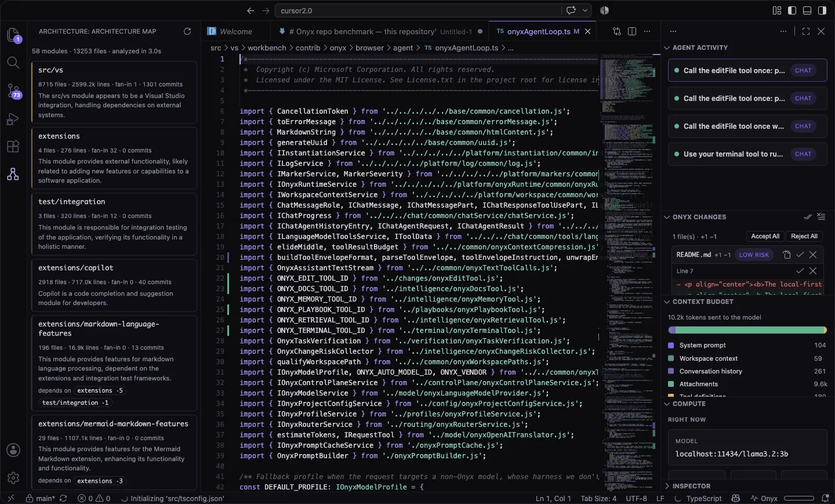835x504 pixels.
Task: Toggle the primary side bar
Action: coord(792,10)
